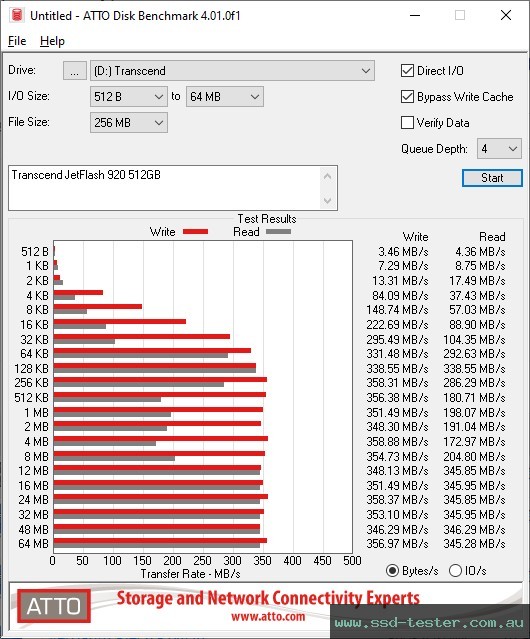The height and width of the screenshot is (639, 530).
Task: Click the 24 MB row label
Action: point(33,500)
